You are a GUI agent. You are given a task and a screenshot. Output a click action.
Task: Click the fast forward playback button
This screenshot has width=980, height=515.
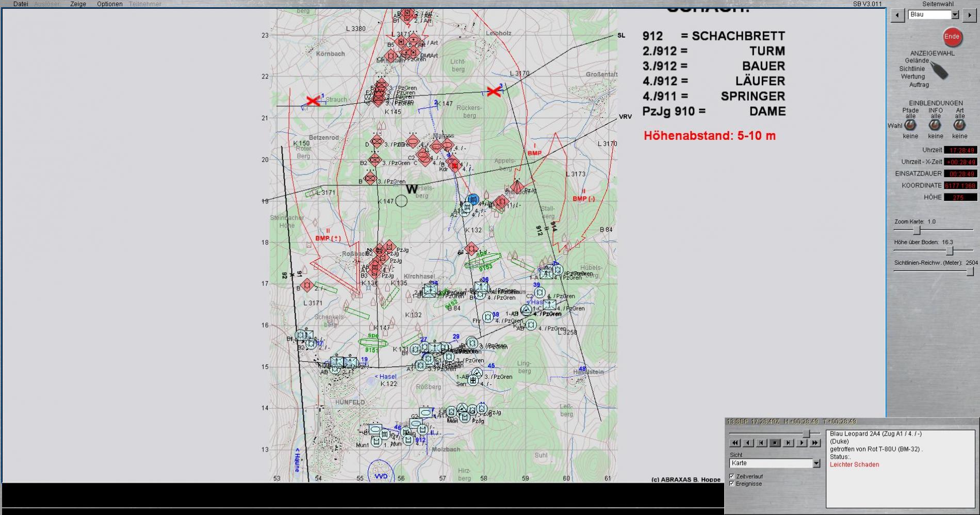pos(815,443)
